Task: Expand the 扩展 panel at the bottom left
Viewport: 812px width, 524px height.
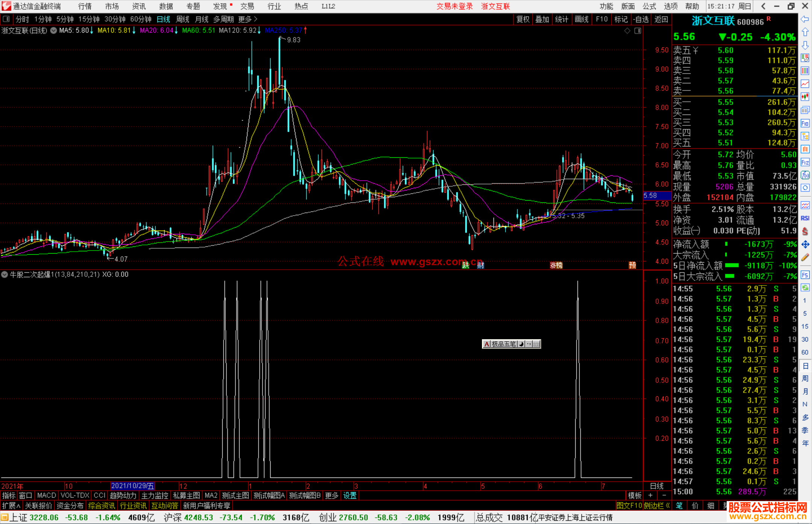Action: [11, 506]
